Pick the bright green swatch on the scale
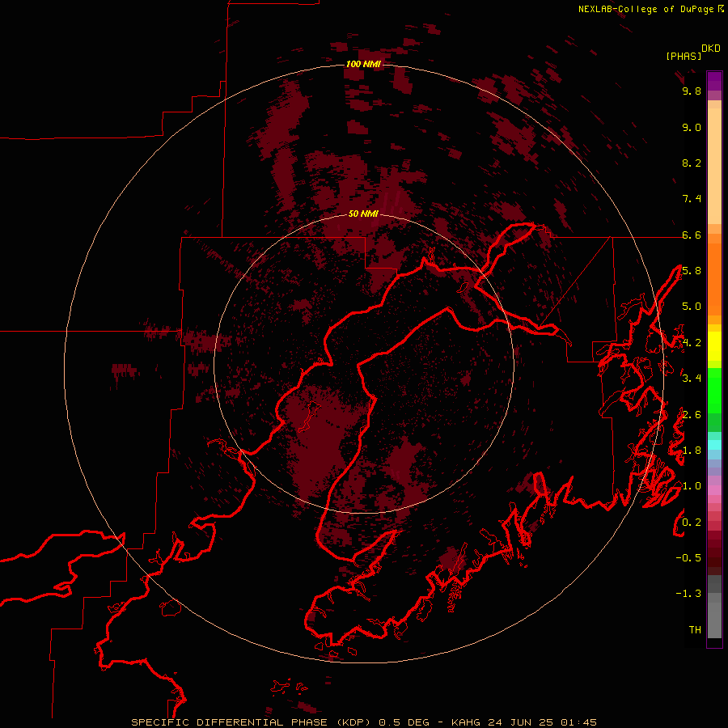The height and width of the screenshot is (728, 728). pos(714,391)
